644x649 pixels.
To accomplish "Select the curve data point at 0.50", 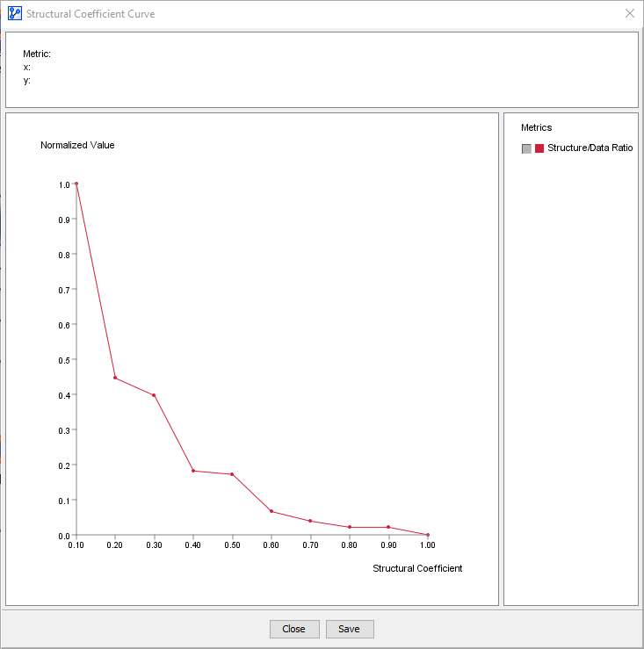I will click(232, 474).
